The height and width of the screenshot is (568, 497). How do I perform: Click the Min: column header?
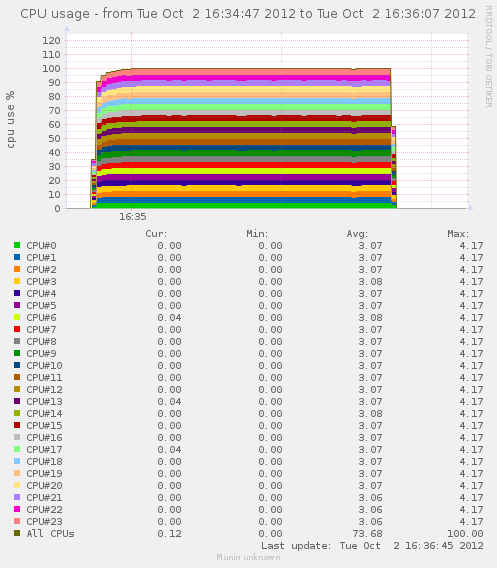click(257, 234)
